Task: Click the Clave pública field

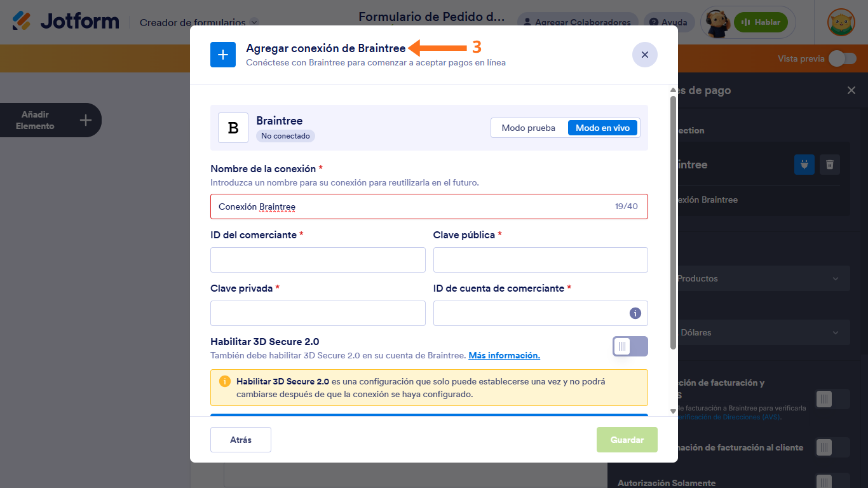Action: [x=541, y=260]
